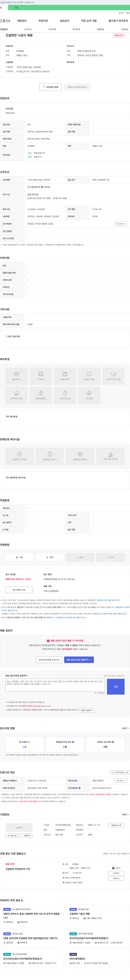Click the 기타 selection method box
130x980 pixels.
tap(110, 557)
